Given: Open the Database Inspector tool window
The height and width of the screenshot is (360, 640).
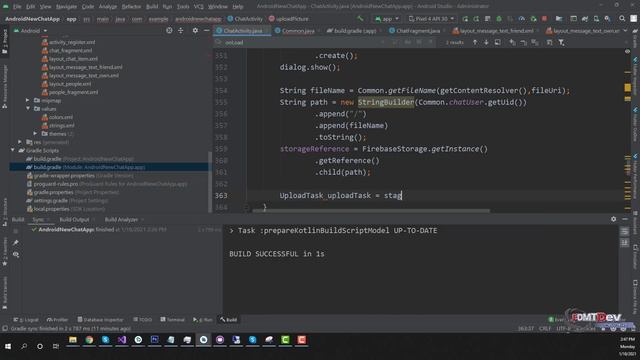Looking at the screenshot, I should 100,320.
